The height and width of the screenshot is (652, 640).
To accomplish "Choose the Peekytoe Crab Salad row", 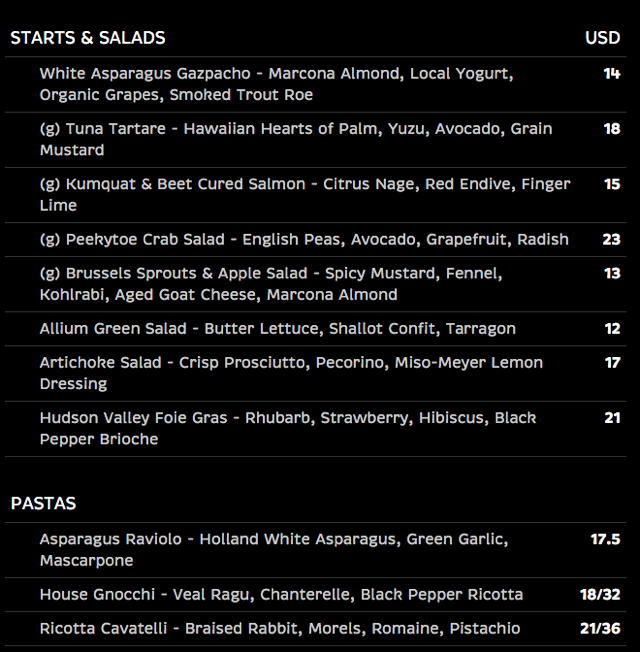I will (x=315, y=240).
